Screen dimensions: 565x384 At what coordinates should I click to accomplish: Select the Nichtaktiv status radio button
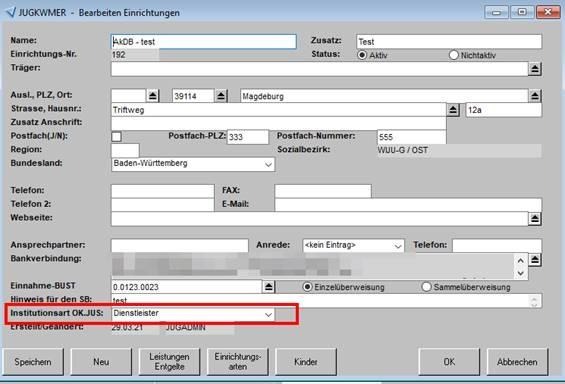[x=453, y=55]
